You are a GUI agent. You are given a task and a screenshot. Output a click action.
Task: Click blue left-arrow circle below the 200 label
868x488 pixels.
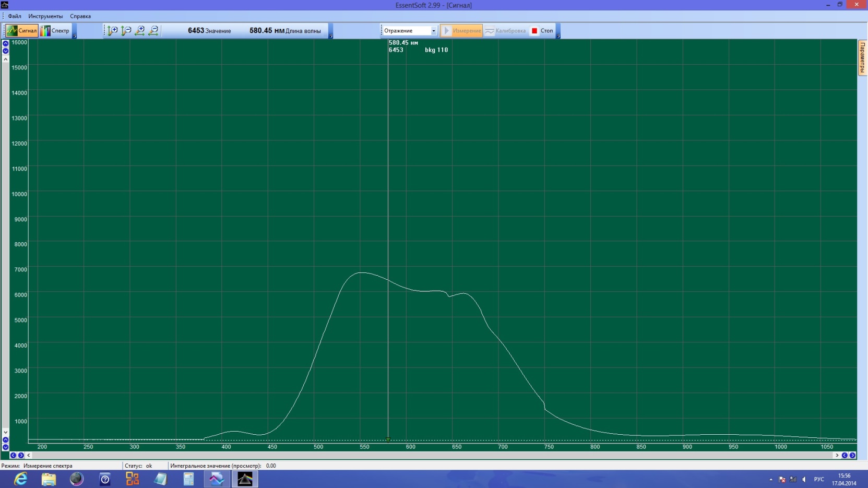coord(13,455)
